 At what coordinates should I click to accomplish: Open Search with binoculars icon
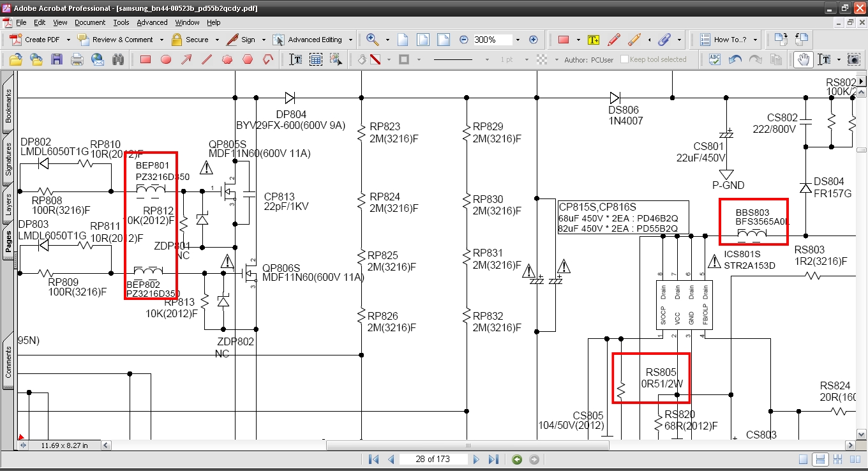[117, 59]
